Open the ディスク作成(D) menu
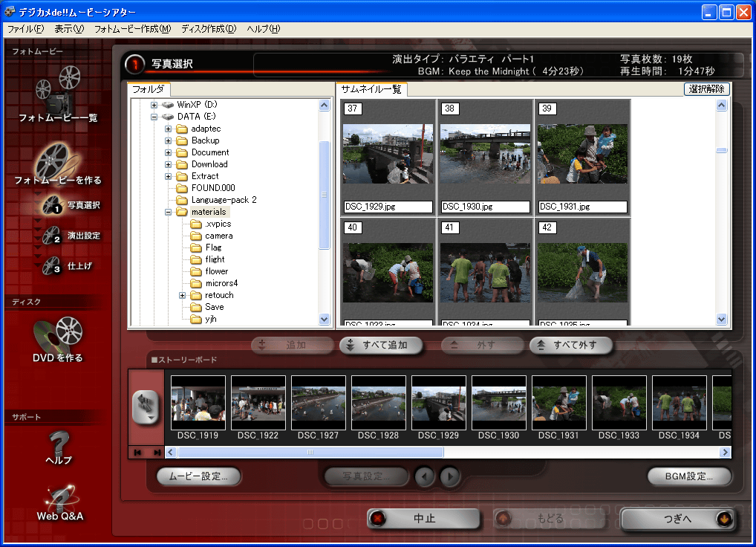 [x=209, y=29]
